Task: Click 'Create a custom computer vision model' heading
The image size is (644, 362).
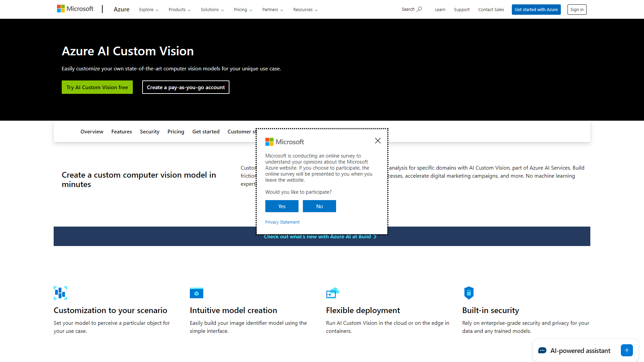Action: click(139, 180)
